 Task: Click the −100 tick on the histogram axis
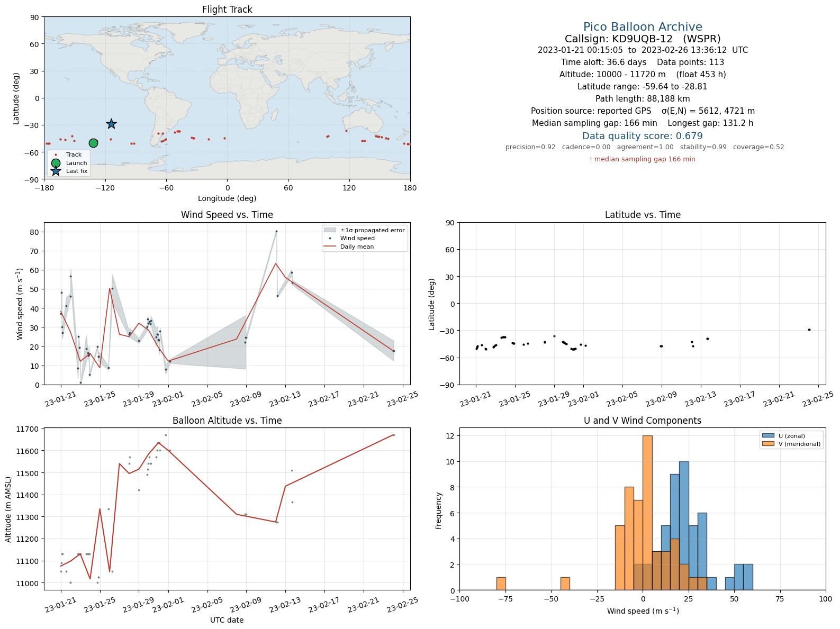point(460,599)
